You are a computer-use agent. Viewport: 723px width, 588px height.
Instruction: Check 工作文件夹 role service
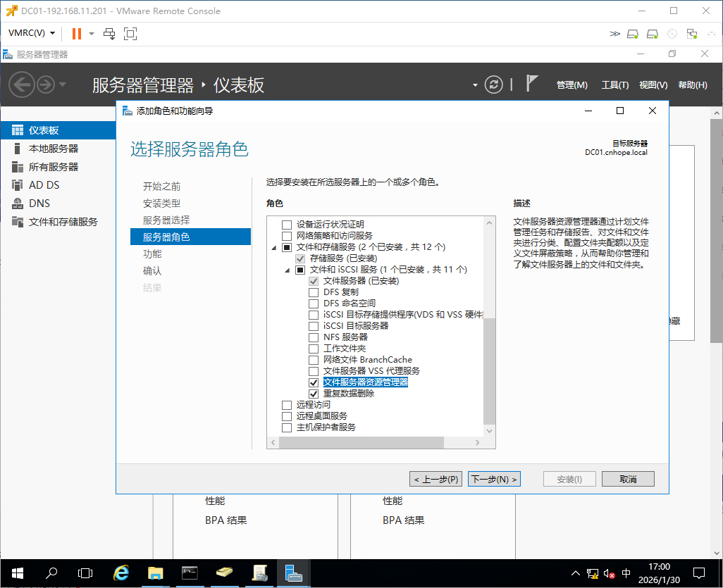(x=314, y=349)
